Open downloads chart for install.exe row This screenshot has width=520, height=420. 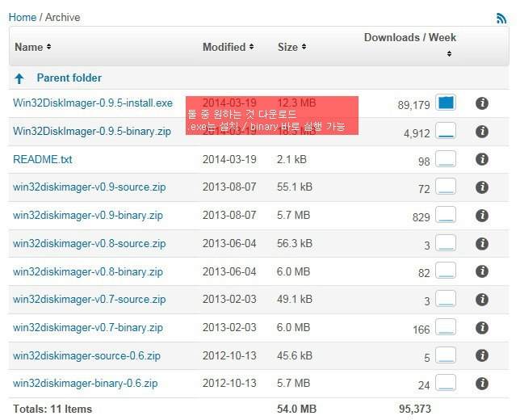click(x=446, y=103)
